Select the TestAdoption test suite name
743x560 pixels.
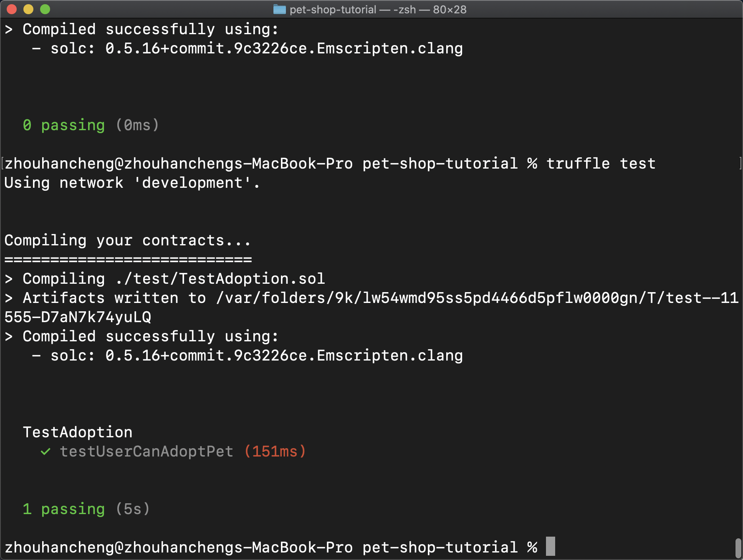pyautogui.click(x=78, y=432)
